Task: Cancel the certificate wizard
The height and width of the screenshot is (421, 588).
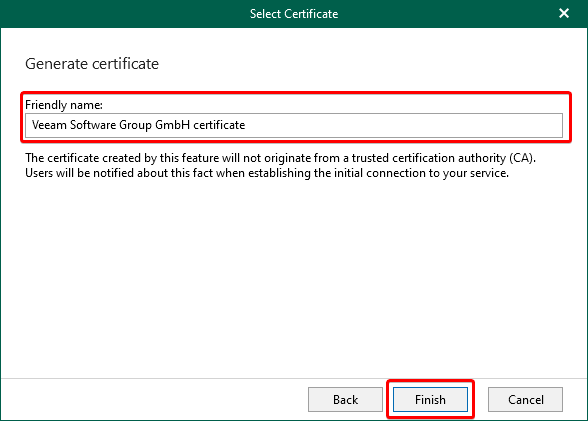Action: pos(525,400)
